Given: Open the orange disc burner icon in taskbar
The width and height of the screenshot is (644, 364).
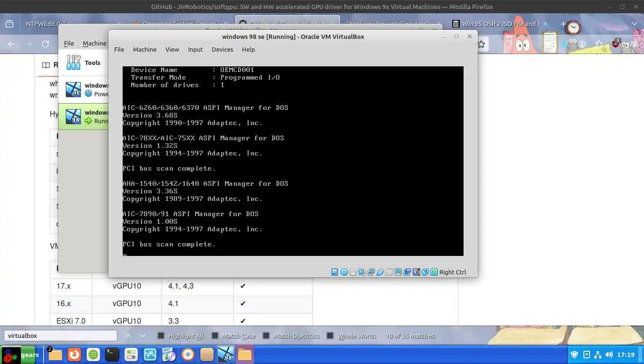Looking at the screenshot, I should pyautogui.click(x=188, y=355).
